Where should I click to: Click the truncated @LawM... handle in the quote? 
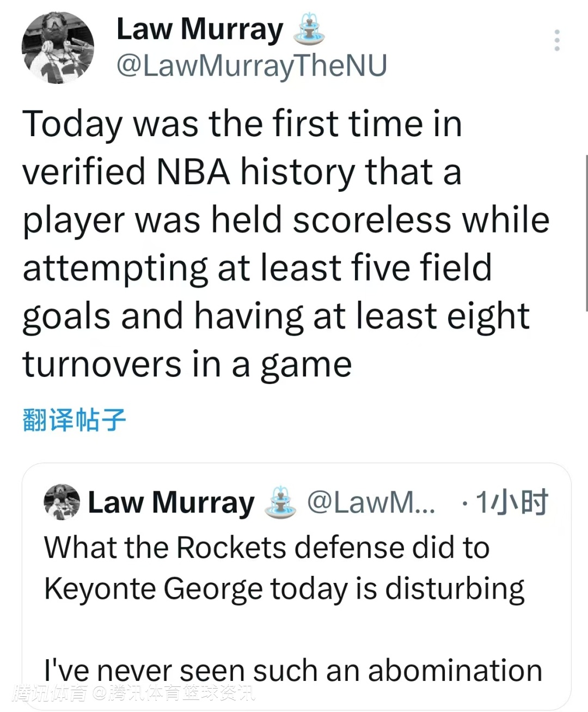click(x=371, y=502)
